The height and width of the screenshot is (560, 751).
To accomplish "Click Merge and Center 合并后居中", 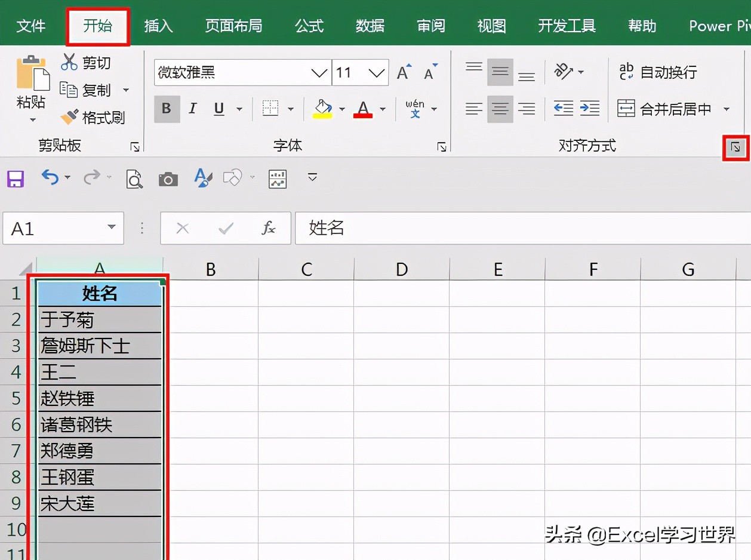I will pos(664,109).
